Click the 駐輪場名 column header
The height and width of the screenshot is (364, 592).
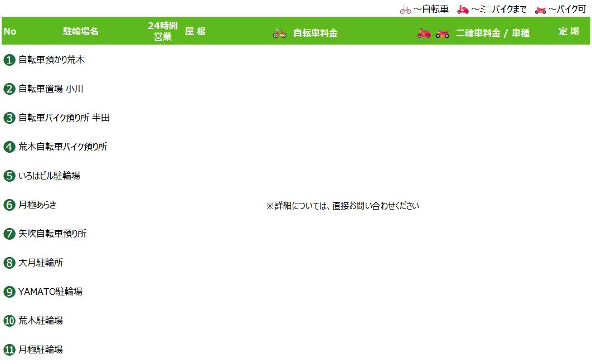(x=81, y=31)
